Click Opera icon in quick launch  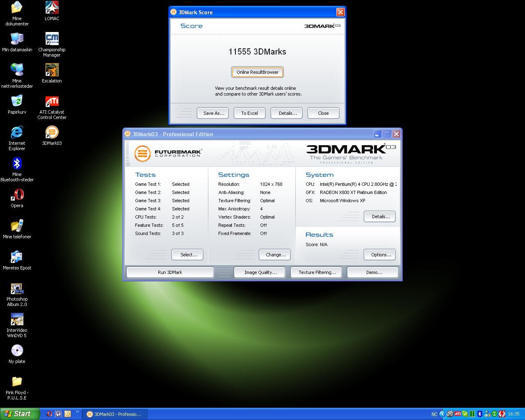pyautogui.click(x=50, y=414)
